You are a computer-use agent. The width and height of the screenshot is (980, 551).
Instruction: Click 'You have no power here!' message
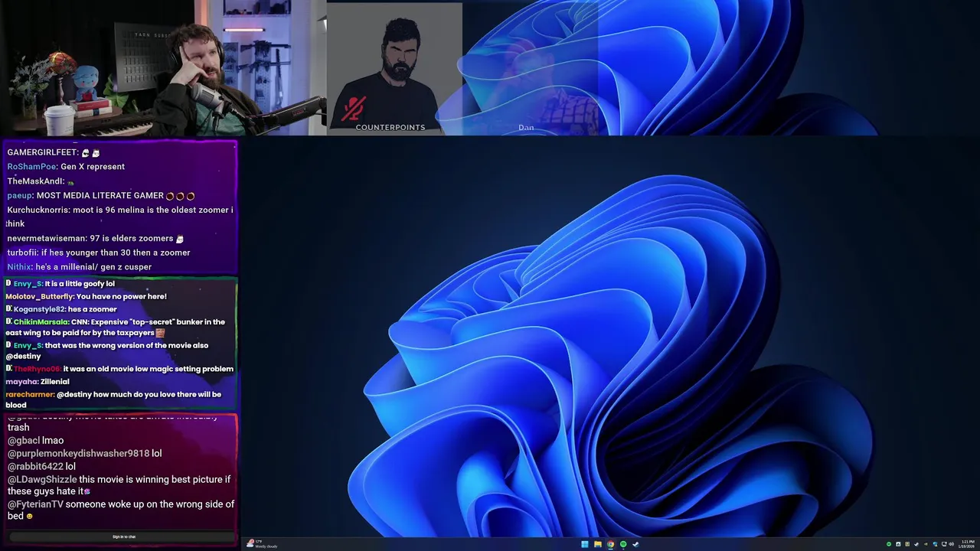tap(122, 296)
